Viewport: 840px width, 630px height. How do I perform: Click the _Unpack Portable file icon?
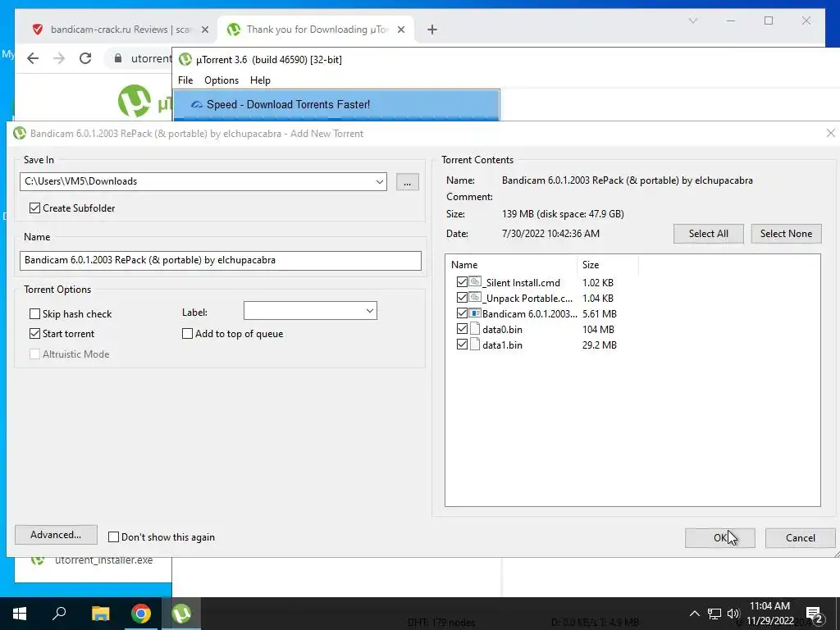click(475, 297)
